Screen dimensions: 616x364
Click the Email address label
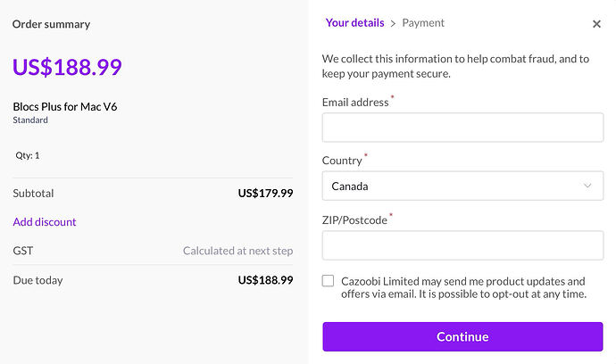coord(355,103)
